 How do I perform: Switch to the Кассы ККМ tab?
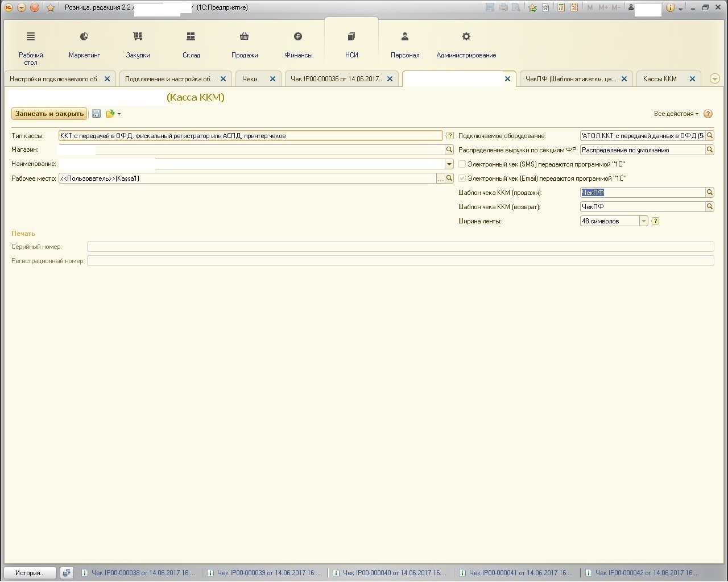(660, 79)
